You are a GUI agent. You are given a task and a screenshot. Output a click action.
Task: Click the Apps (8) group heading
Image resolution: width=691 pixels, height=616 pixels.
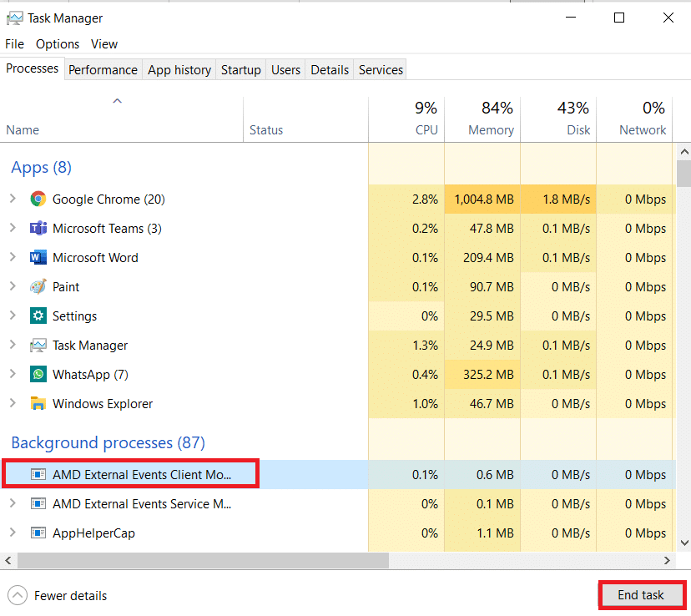pos(41,168)
